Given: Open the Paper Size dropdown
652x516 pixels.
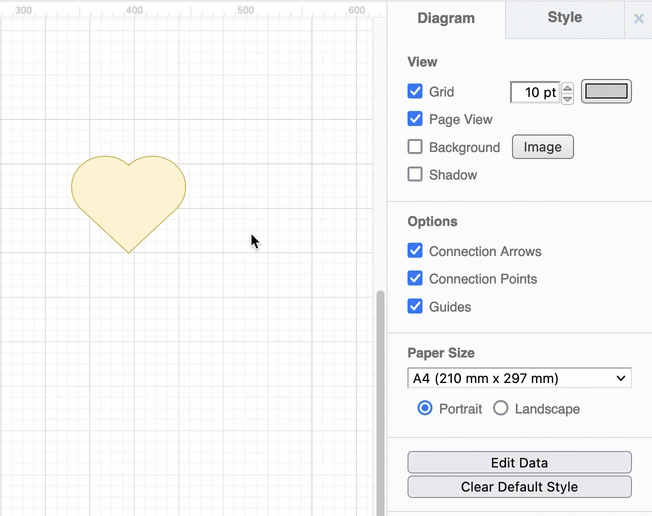Looking at the screenshot, I should coord(519,378).
